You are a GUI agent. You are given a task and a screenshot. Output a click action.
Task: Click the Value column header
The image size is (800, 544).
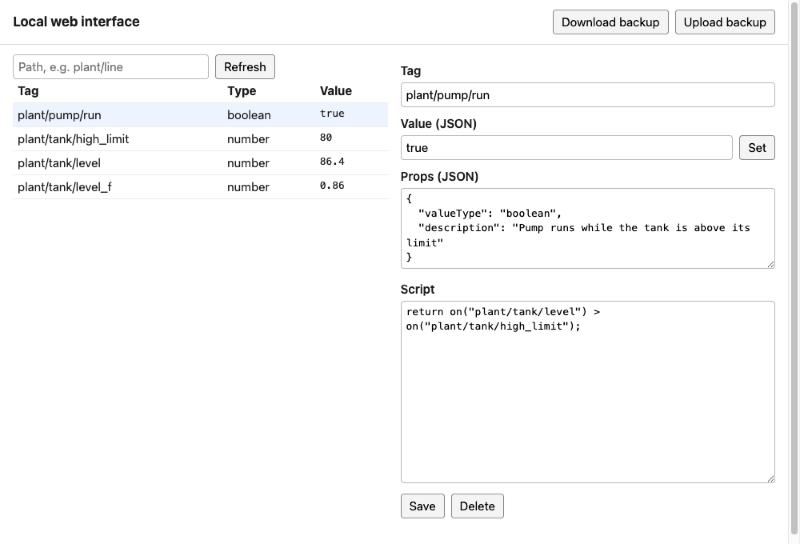(x=336, y=91)
